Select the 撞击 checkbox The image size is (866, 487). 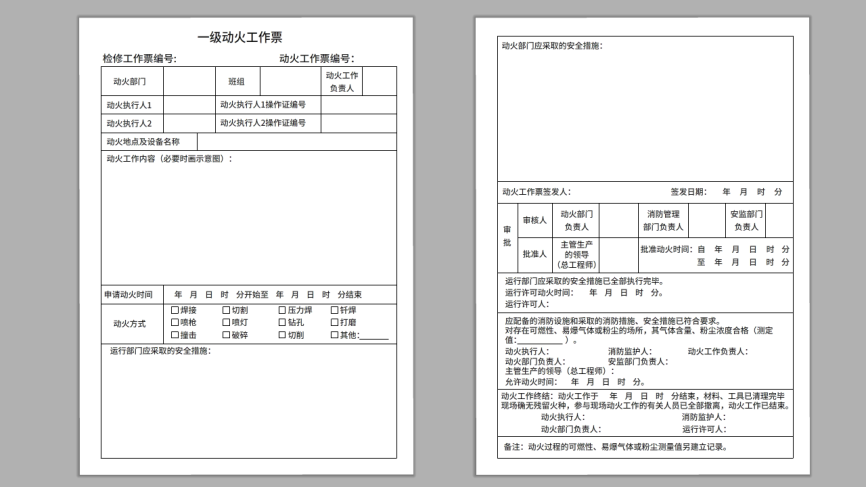176,335
